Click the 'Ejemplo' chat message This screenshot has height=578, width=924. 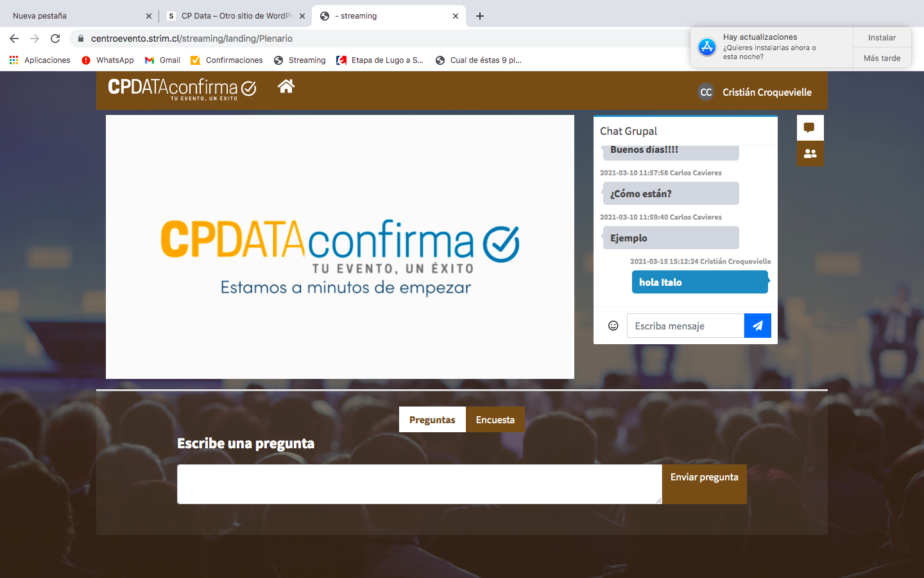tap(671, 238)
